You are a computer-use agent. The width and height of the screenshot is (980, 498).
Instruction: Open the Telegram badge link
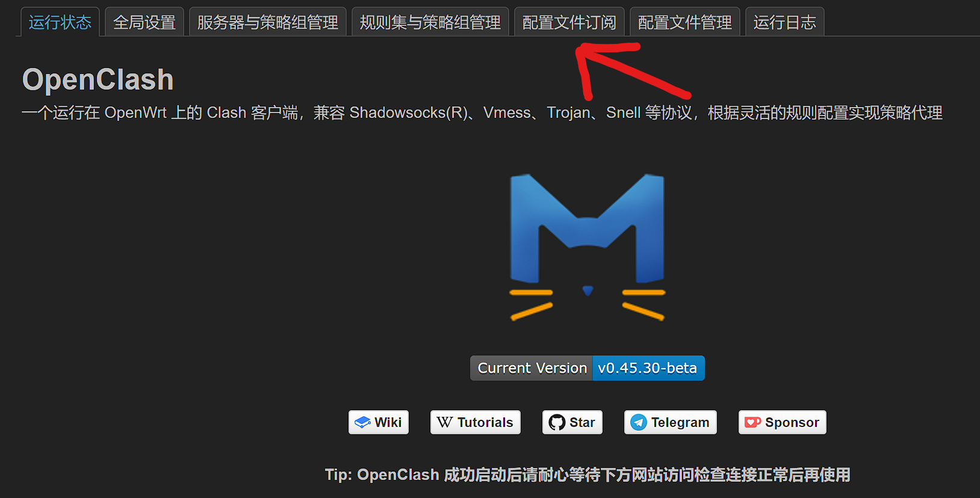point(671,422)
